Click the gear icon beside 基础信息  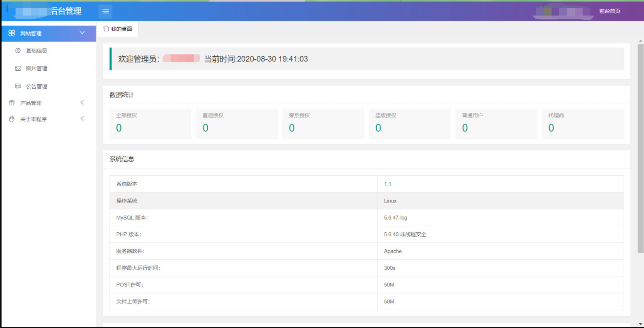pos(18,51)
